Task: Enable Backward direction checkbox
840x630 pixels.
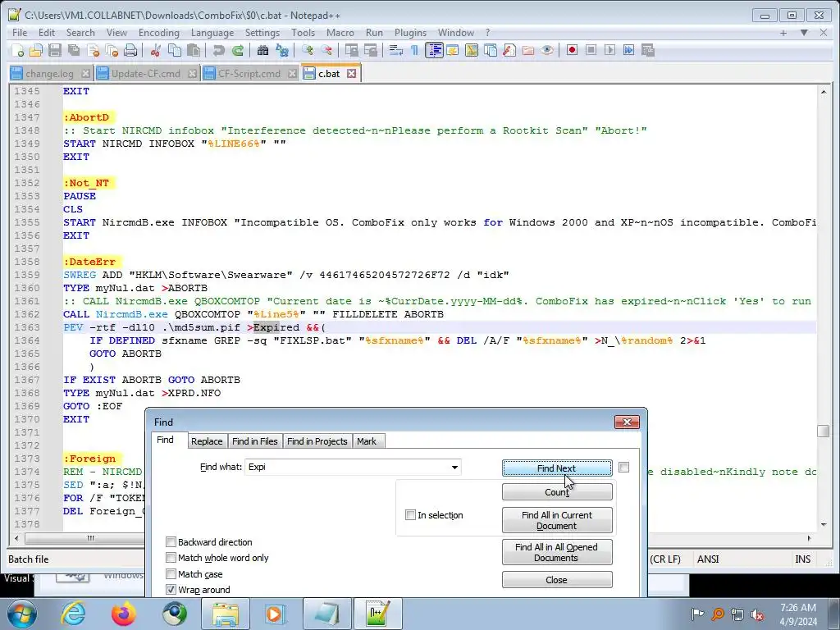Action: click(171, 541)
